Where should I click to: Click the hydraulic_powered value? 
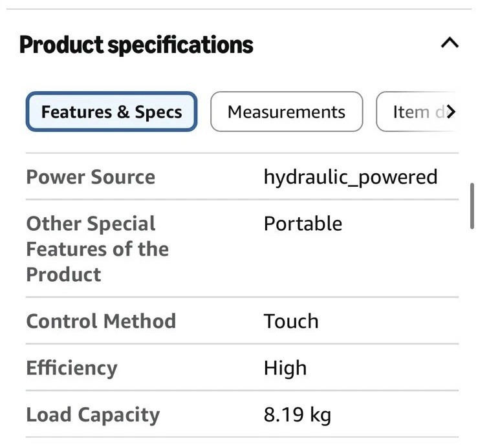351,177
